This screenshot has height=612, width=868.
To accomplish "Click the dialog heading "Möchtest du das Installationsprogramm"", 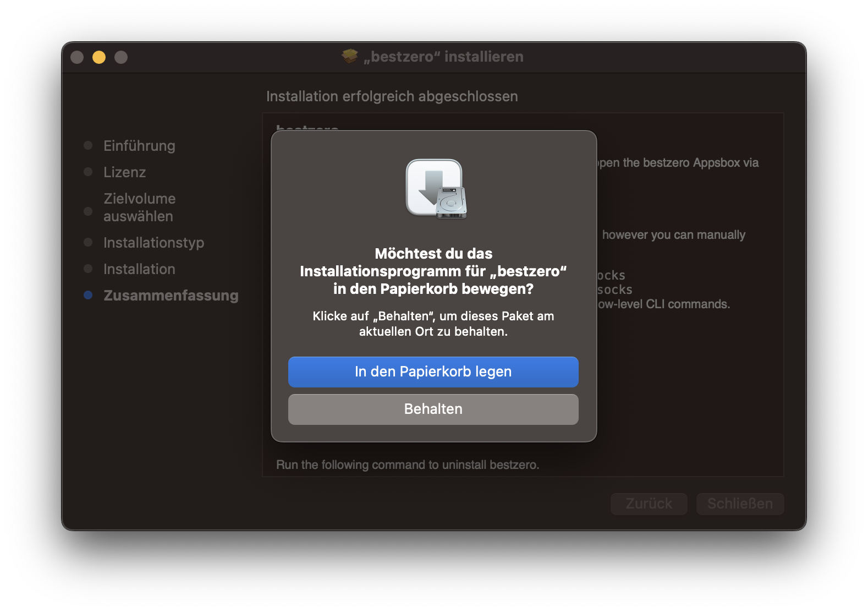I will coord(433,271).
